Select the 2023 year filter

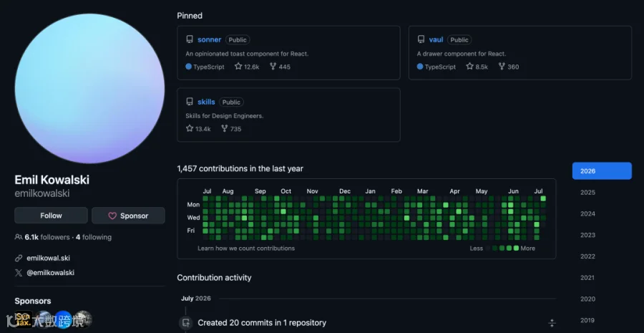(587, 235)
